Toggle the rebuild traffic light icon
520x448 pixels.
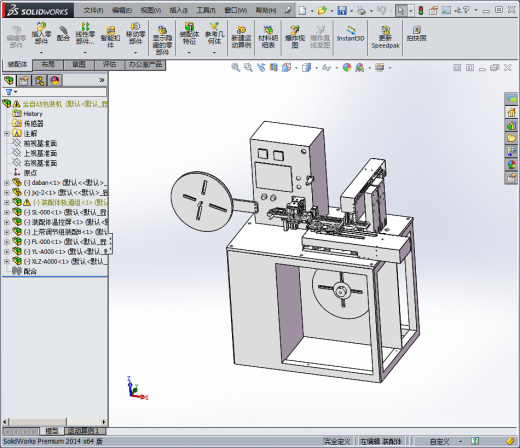pos(421,10)
